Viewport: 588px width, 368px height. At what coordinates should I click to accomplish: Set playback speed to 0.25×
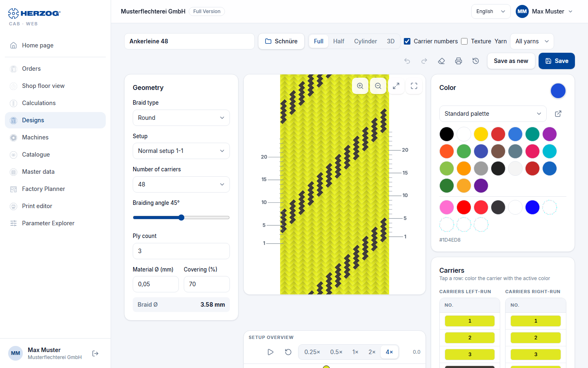(312, 352)
